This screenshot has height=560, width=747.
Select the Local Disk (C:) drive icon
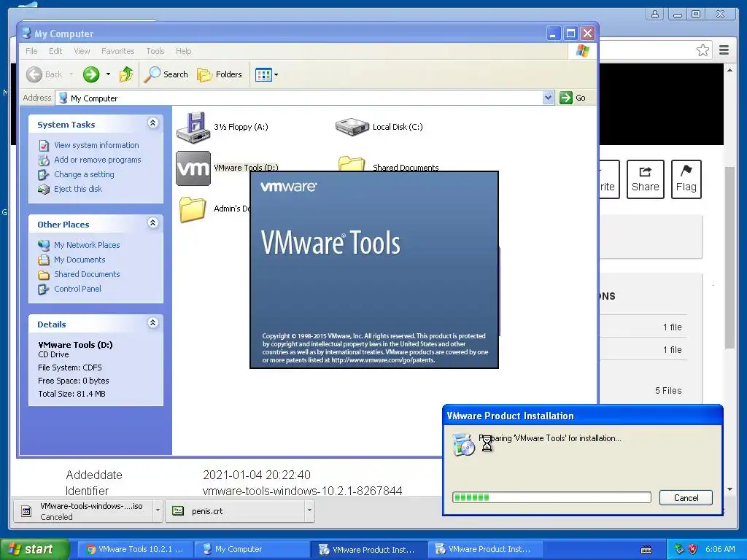tap(352, 127)
